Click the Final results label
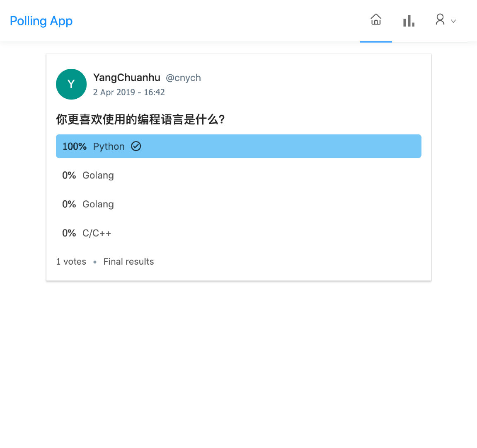 (128, 261)
